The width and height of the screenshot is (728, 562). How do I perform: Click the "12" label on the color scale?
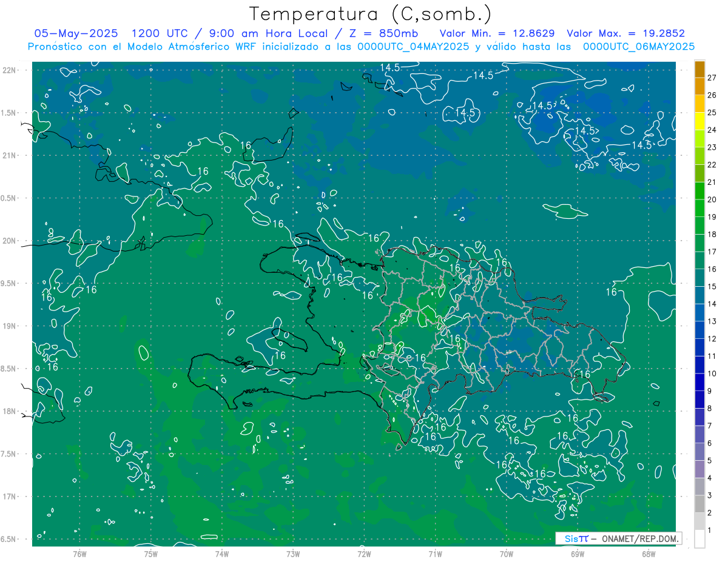coord(712,339)
